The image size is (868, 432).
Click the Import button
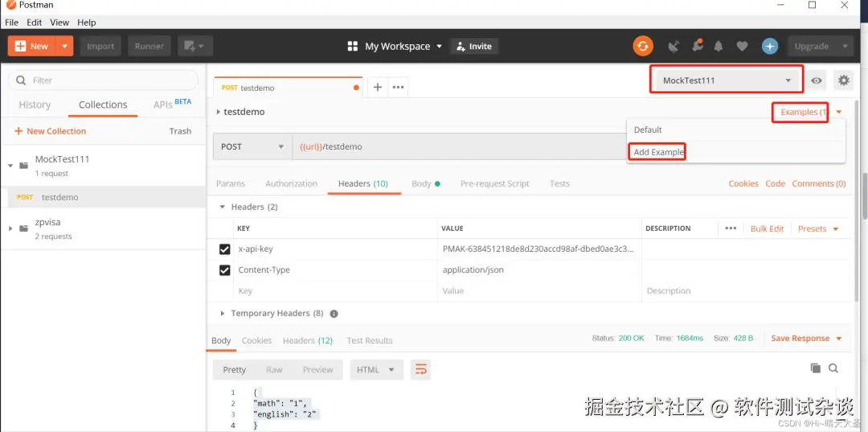(x=100, y=47)
